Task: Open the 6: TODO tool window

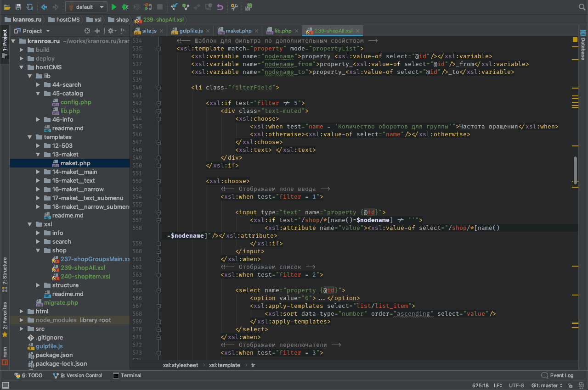Action: pos(28,375)
